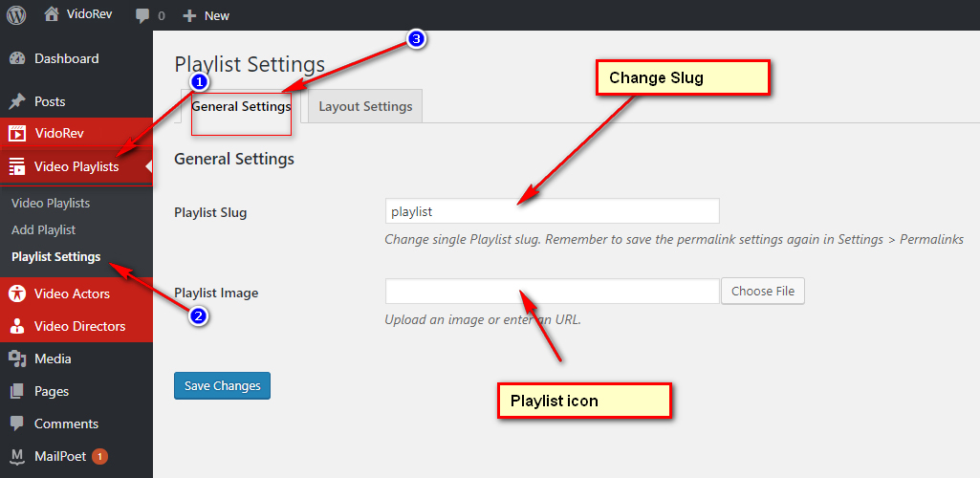The width and height of the screenshot is (980, 478).
Task: Switch to the General Settings tab
Action: pyautogui.click(x=241, y=106)
